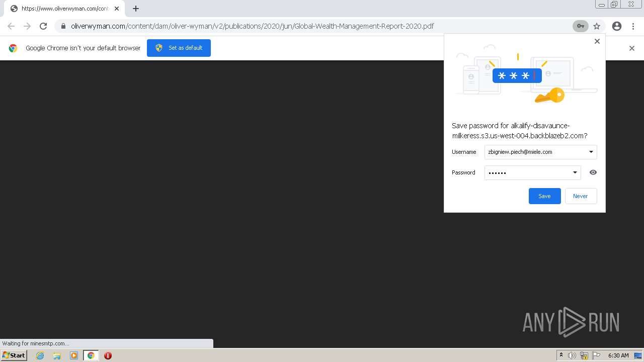The image size is (644, 362).
Task: Open a new browser tab
Action: click(x=136, y=9)
